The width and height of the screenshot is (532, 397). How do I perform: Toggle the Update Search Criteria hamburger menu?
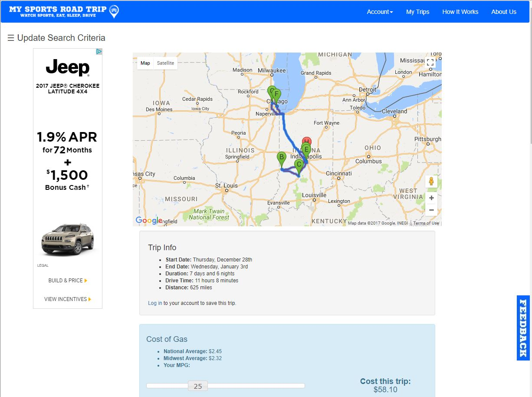click(11, 38)
